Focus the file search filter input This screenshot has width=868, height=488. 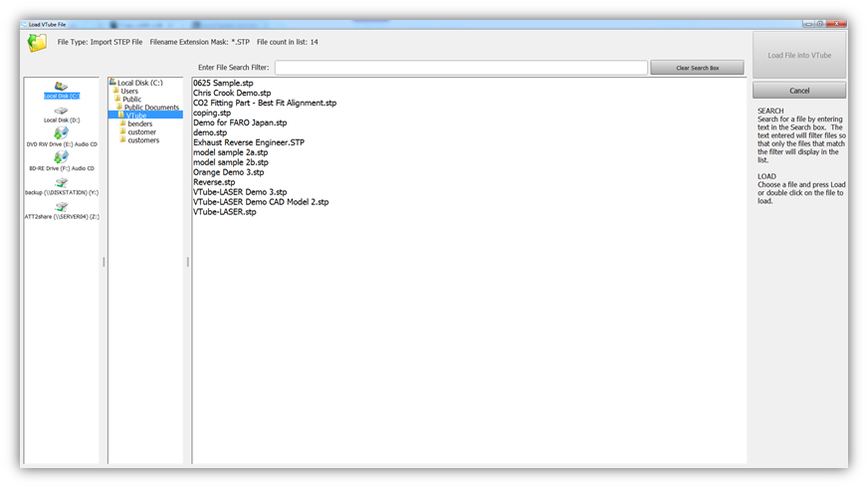pyautogui.click(x=461, y=68)
